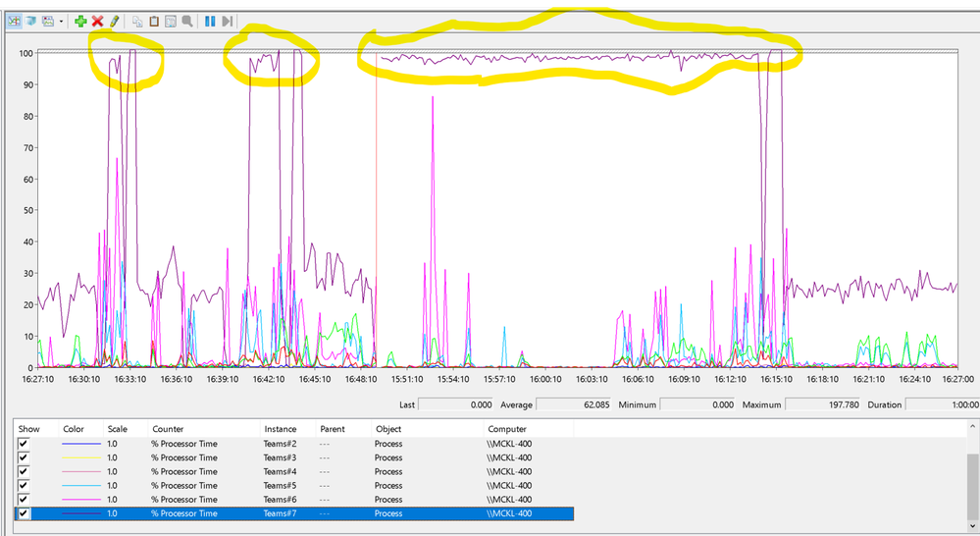Click the 16:00:10 time axis label
The height and width of the screenshot is (536, 980).
click(x=545, y=379)
